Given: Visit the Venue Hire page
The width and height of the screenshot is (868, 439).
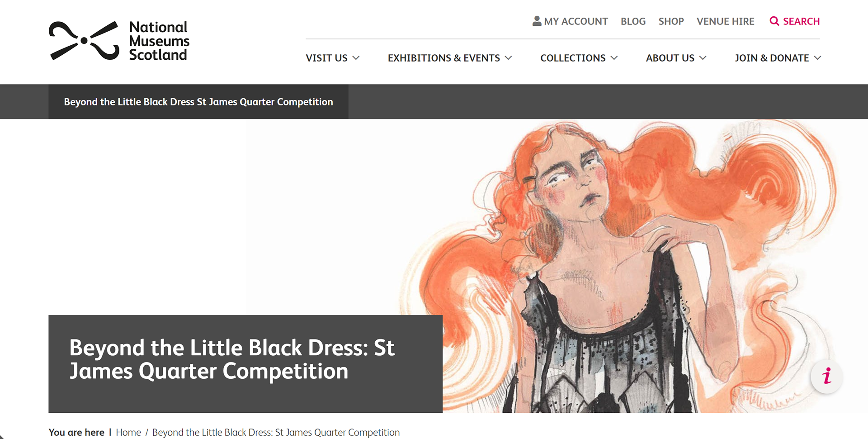Looking at the screenshot, I should [x=725, y=21].
